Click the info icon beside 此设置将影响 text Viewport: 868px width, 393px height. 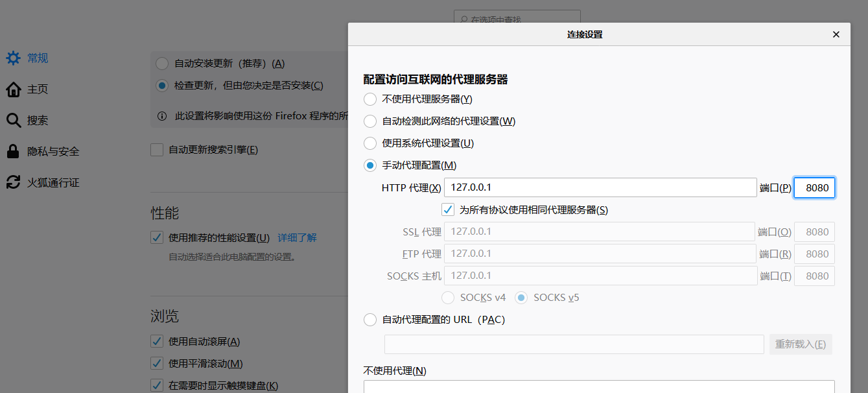tap(162, 116)
